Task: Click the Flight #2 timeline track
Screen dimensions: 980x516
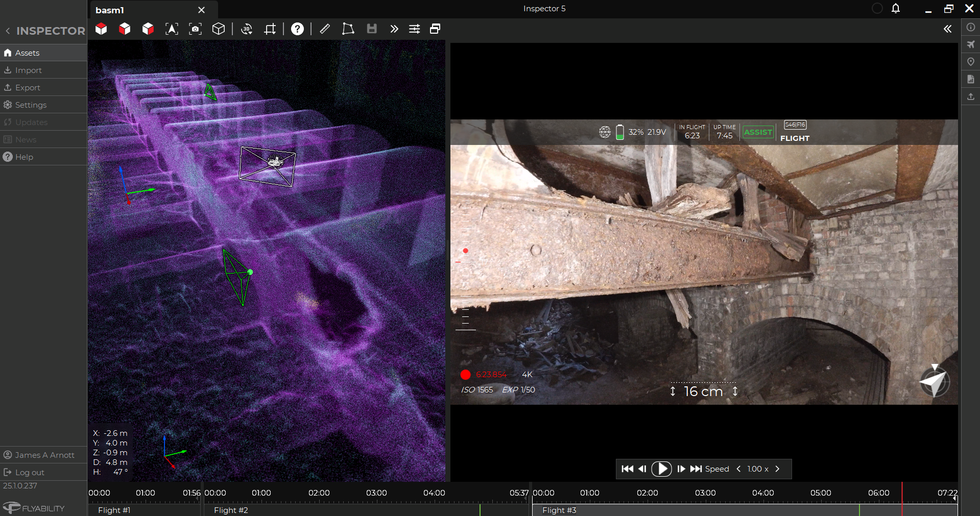Action: click(337, 510)
